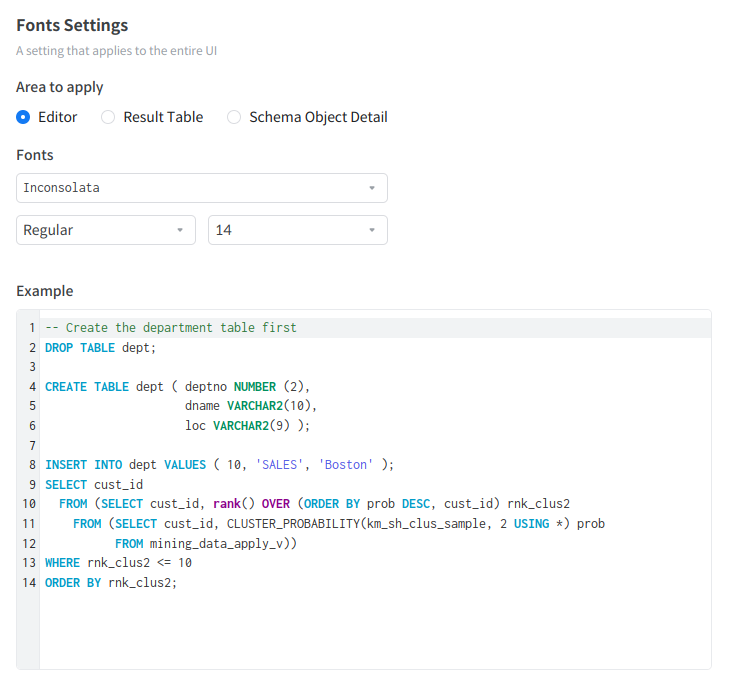Open the Inconsolata font family dropdown
Viewport: 730px width, 697px height.
coord(190,188)
